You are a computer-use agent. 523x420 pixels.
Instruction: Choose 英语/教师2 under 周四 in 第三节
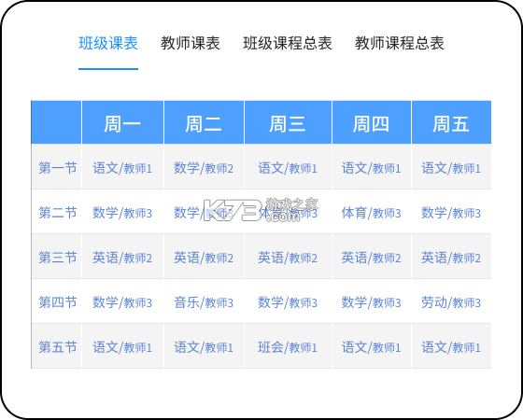(371, 258)
